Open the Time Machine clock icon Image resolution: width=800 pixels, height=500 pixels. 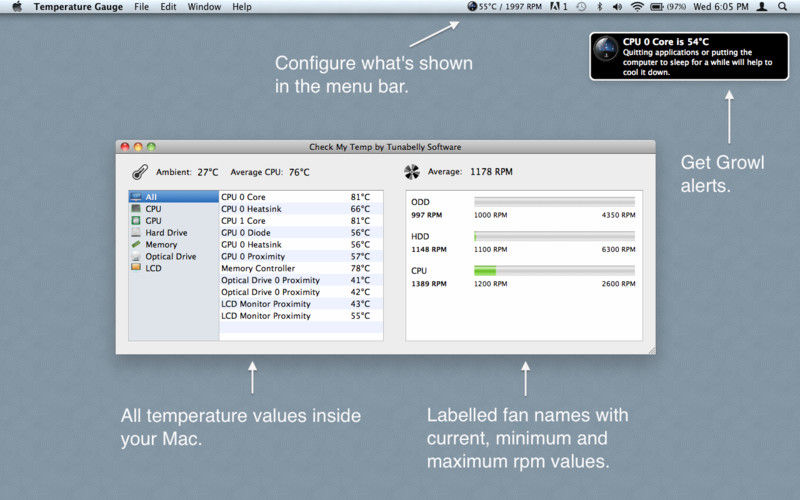coord(581,7)
